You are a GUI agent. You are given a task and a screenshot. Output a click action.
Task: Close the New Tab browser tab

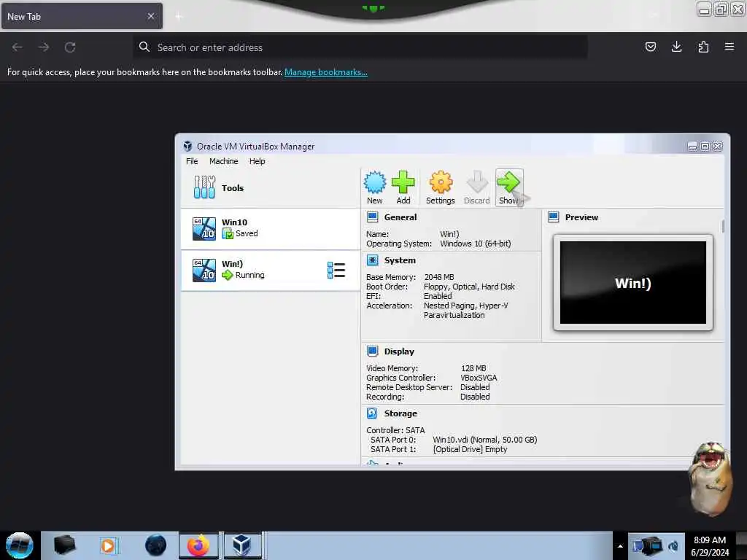point(150,16)
